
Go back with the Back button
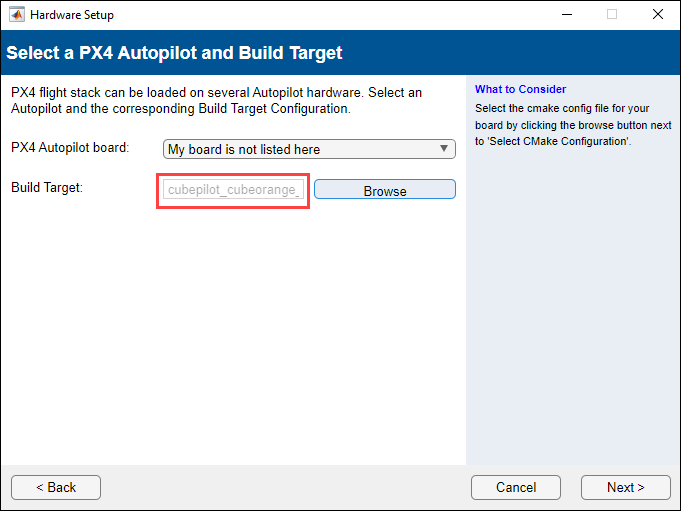(x=56, y=487)
